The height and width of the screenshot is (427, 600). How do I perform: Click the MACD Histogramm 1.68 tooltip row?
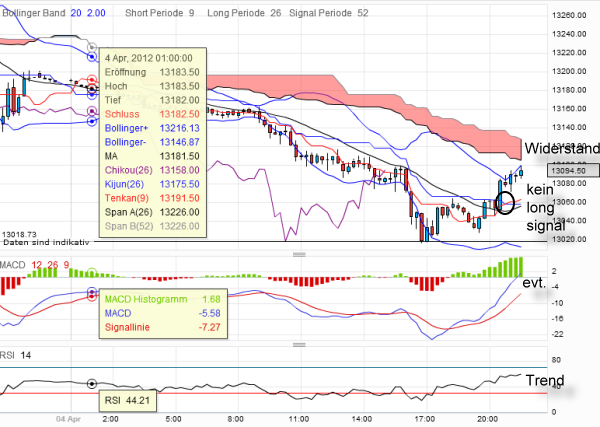pyautogui.click(x=163, y=299)
